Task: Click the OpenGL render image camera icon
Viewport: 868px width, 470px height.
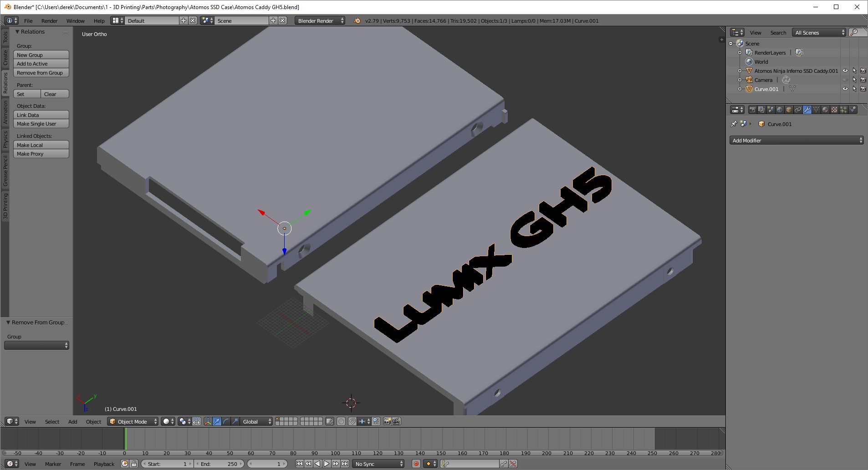Action: click(x=387, y=421)
